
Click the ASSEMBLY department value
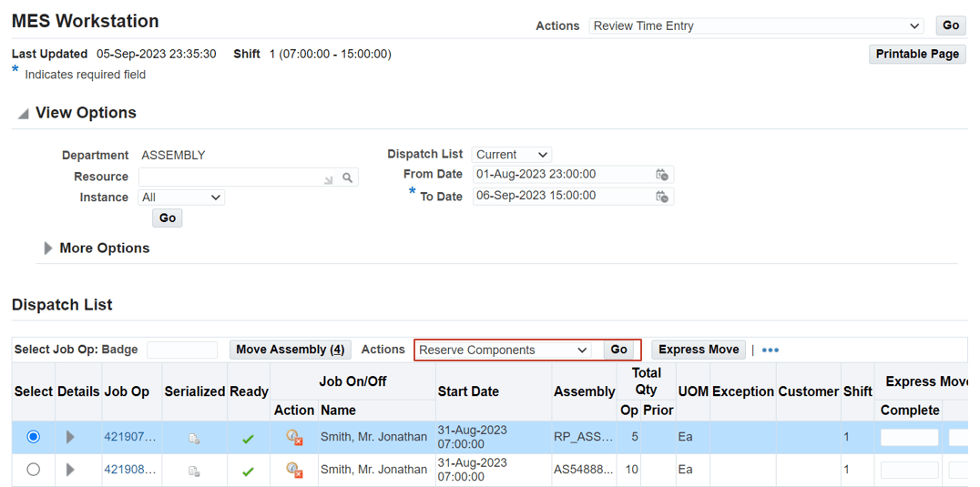pos(173,156)
